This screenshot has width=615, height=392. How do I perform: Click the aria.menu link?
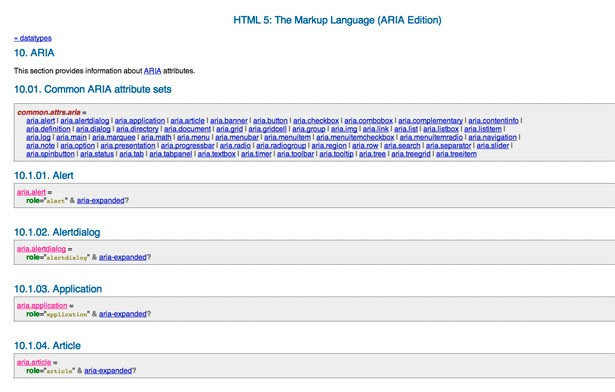[x=193, y=137]
